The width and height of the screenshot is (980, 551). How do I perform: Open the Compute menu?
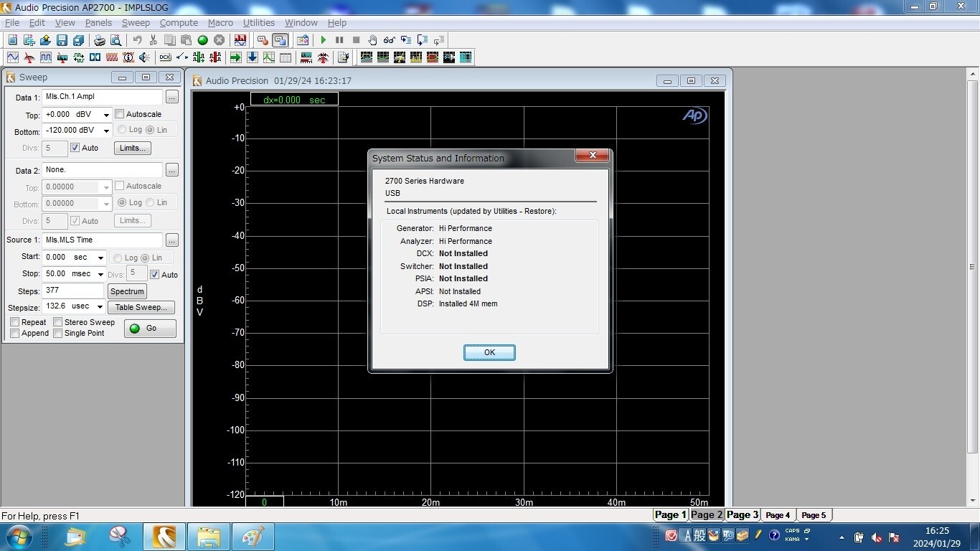tap(178, 22)
